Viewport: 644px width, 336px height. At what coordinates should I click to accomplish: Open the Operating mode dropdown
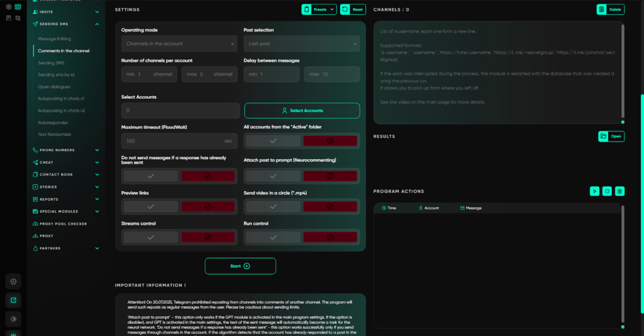coord(180,43)
